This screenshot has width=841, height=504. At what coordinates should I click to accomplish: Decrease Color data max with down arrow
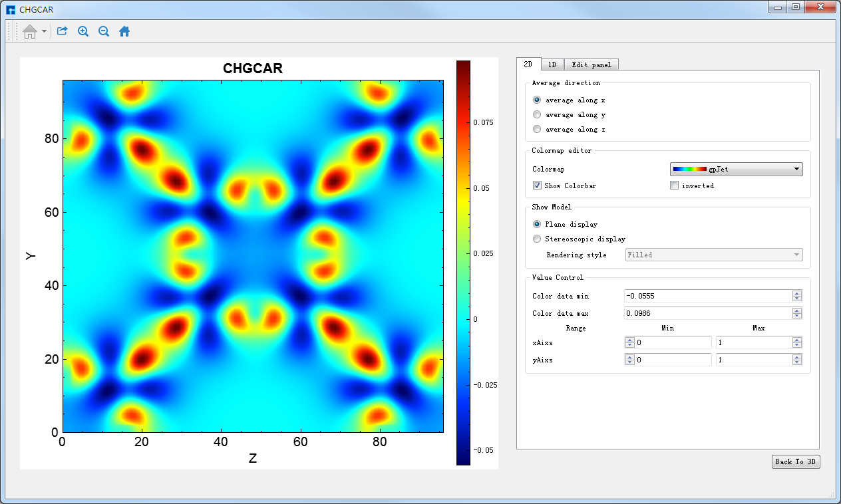(797, 316)
